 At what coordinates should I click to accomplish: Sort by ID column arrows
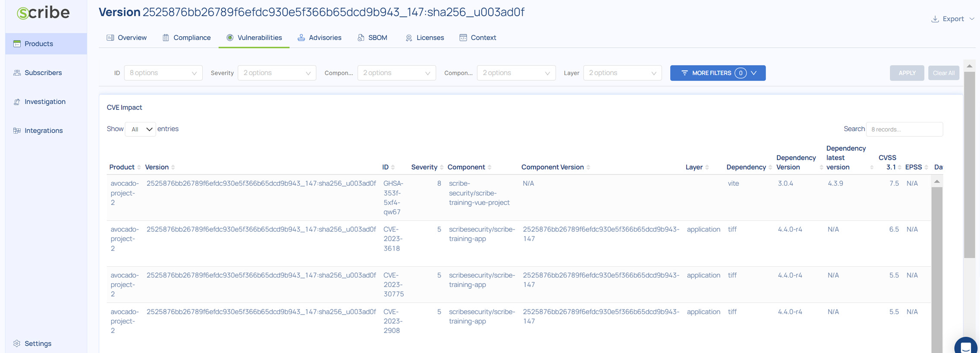point(393,167)
